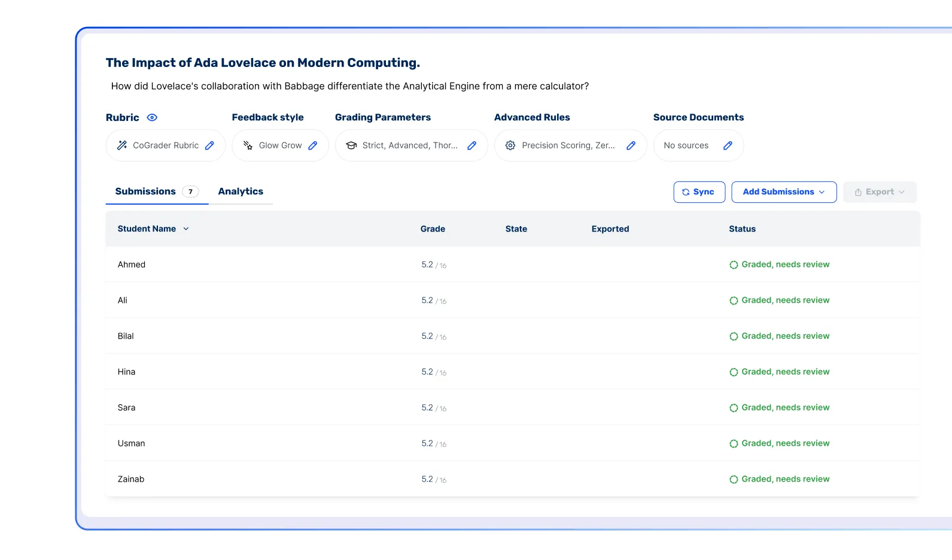The height and width of the screenshot is (560, 952).
Task: Edit the CoGrader Rubric pencil icon
Action: [x=209, y=145]
